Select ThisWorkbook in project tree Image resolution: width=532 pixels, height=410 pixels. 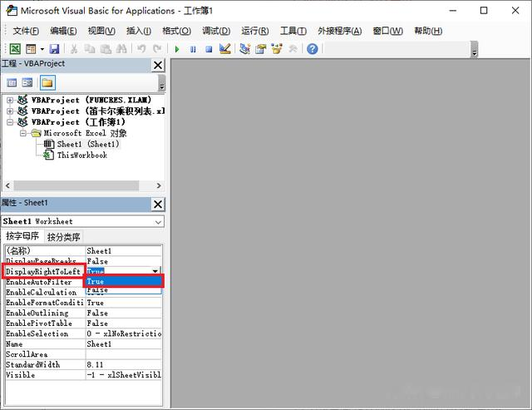82,156
